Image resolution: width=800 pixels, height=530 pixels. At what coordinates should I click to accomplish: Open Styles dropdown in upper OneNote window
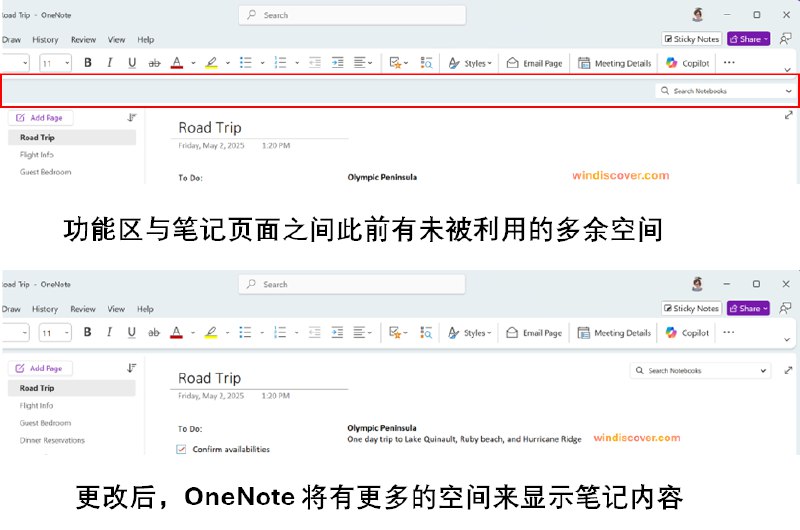point(470,63)
